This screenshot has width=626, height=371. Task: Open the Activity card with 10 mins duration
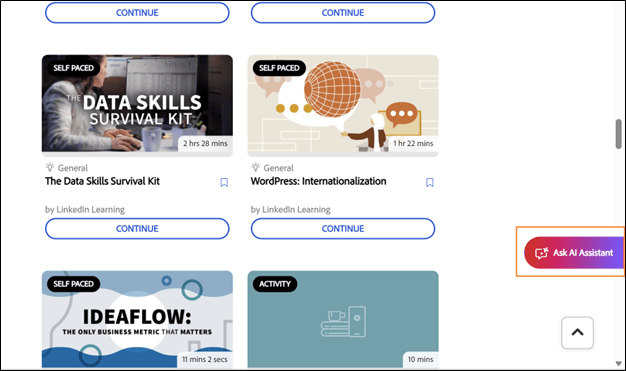[x=343, y=319]
